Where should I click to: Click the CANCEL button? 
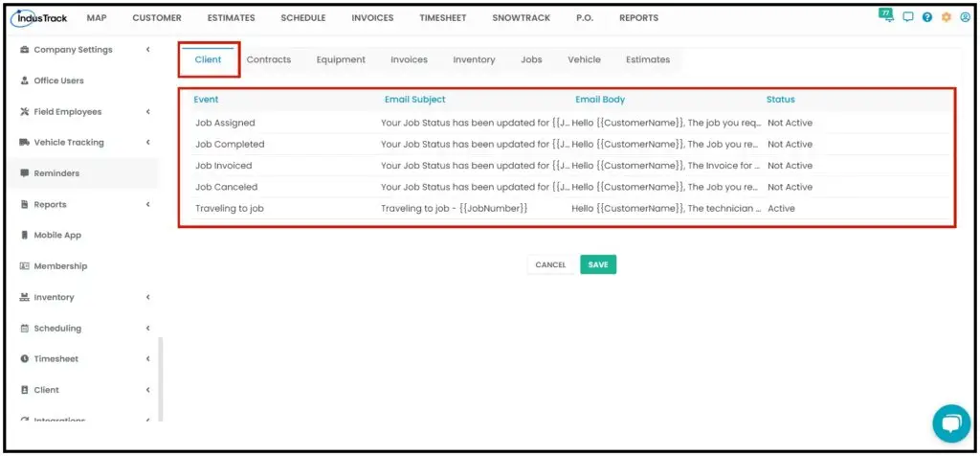pos(550,264)
